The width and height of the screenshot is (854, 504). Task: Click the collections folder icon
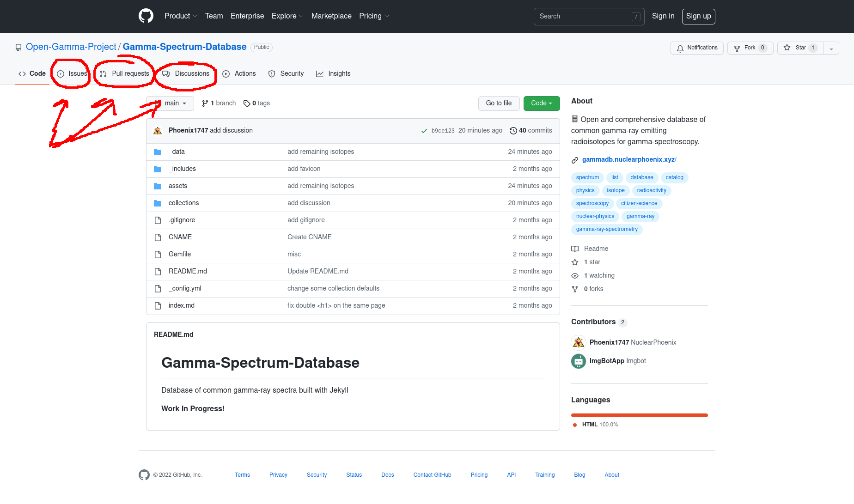coord(158,203)
